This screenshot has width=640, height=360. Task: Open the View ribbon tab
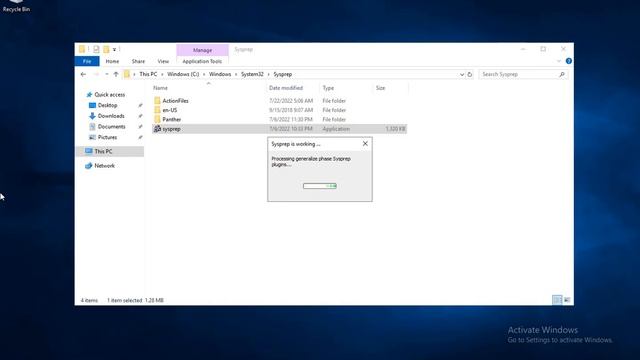tap(163, 61)
